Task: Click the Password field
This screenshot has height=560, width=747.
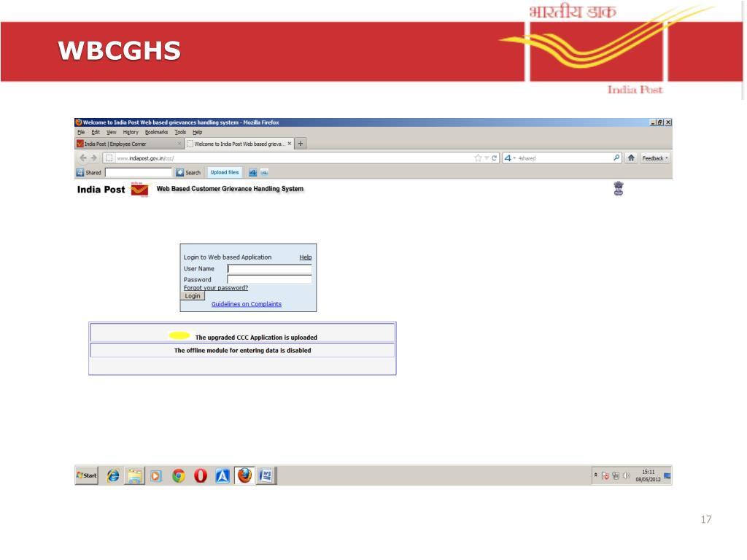Action: click(270, 279)
